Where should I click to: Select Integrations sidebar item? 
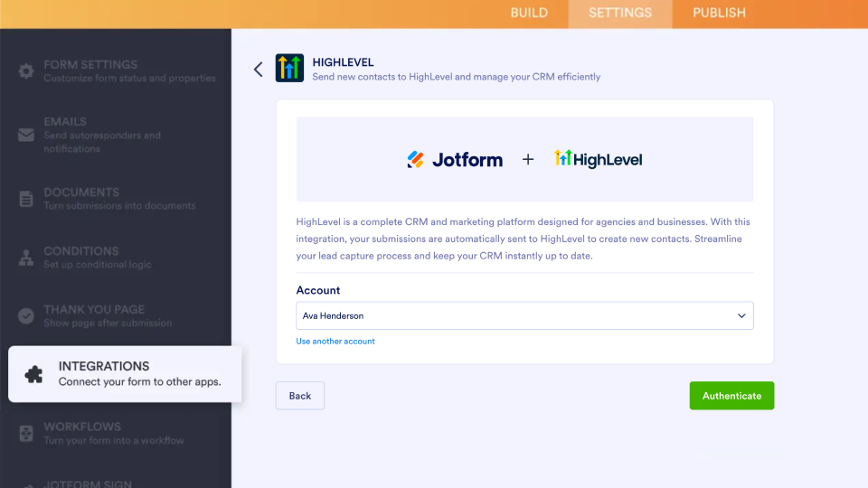(125, 374)
